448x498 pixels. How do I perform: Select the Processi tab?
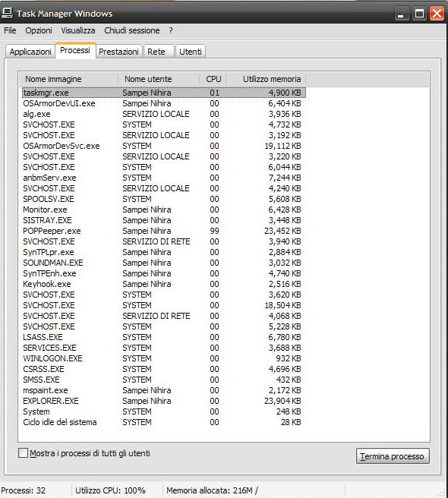click(x=75, y=51)
